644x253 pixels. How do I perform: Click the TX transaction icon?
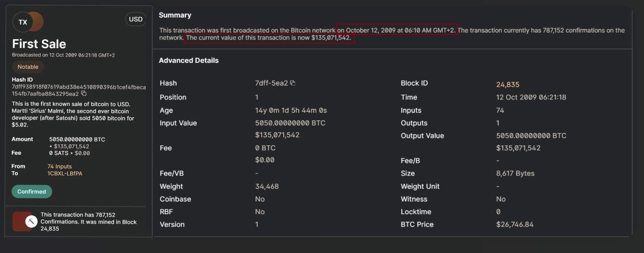[23, 22]
